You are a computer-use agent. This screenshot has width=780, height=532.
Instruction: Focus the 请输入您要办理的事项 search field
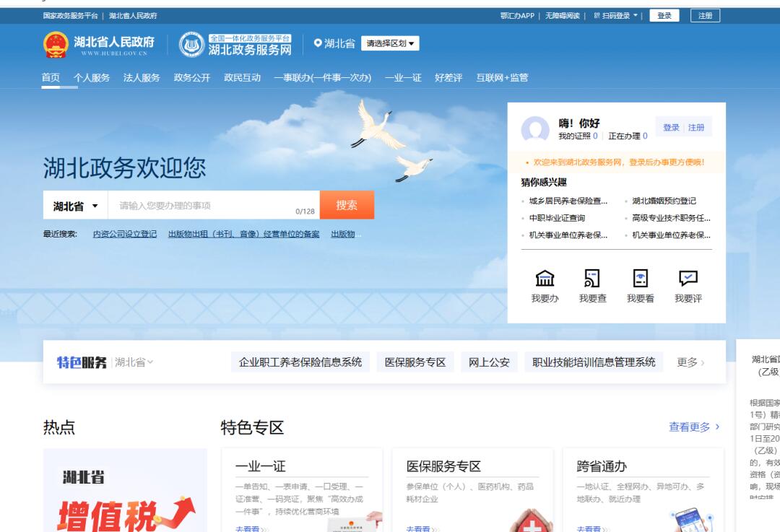coord(214,205)
